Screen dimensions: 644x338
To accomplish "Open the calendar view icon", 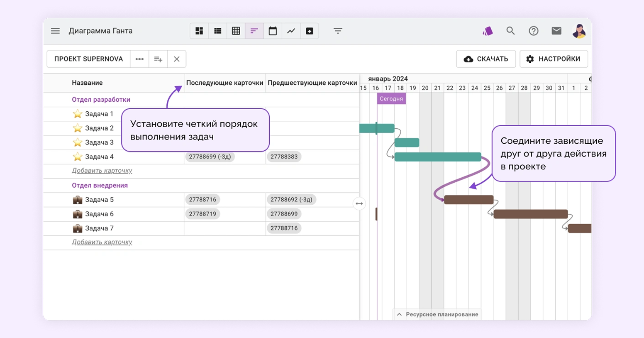I will coord(273,31).
